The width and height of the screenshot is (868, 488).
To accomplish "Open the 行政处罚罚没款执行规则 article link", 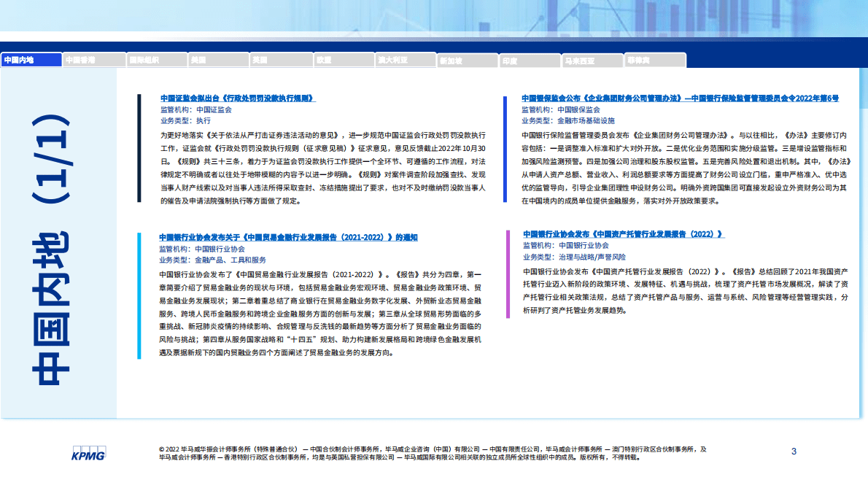I will pyautogui.click(x=238, y=98).
